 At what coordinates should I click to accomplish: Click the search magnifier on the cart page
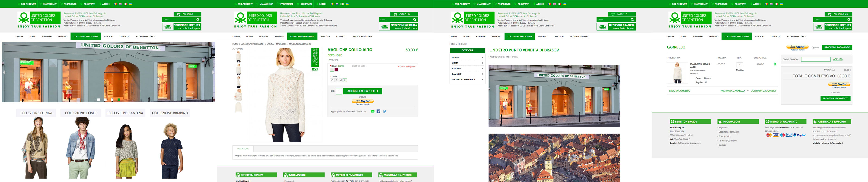849,20
